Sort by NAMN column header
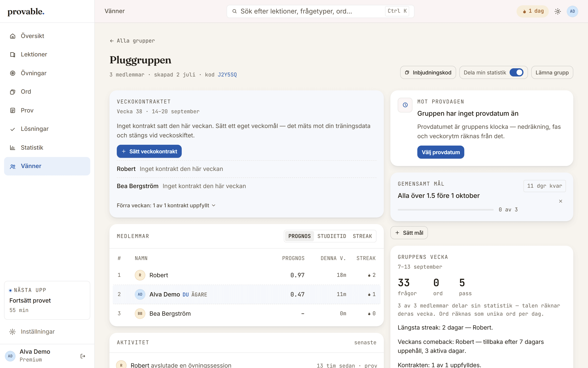 tap(141, 258)
